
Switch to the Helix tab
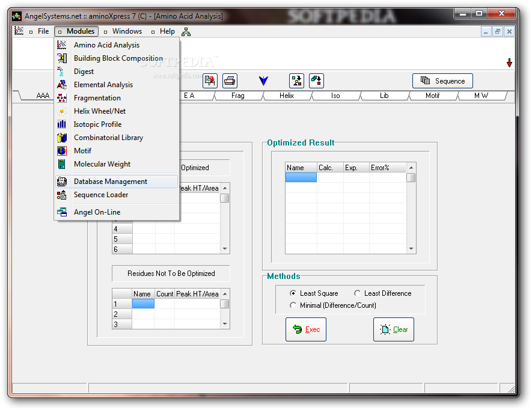pyautogui.click(x=287, y=96)
